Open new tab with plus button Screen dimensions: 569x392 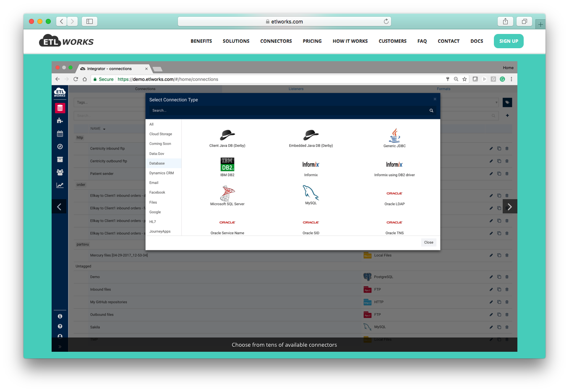pyautogui.click(x=540, y=24)
